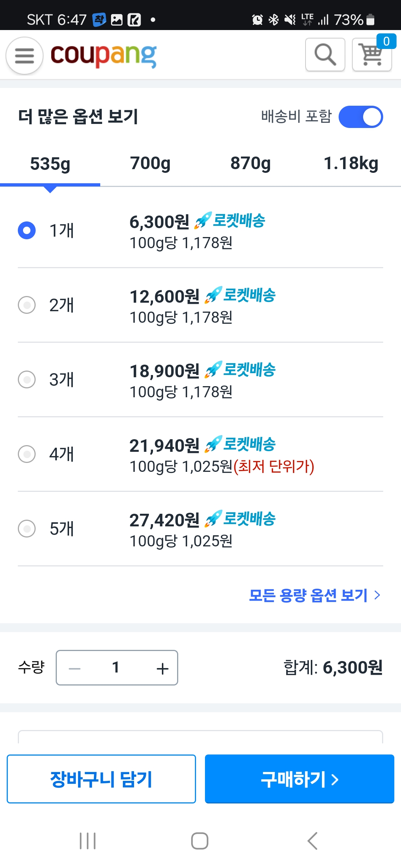Open the search magnifier icon

(325, 55)
